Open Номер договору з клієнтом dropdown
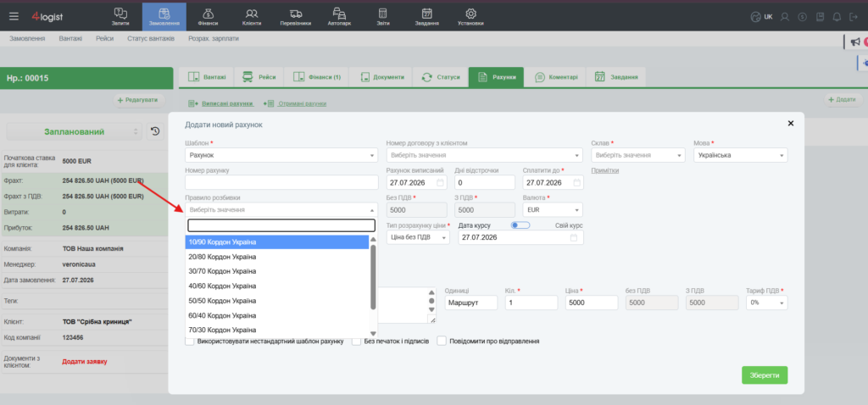This screenshot has width=868, height=405. (x=484, y=155)
